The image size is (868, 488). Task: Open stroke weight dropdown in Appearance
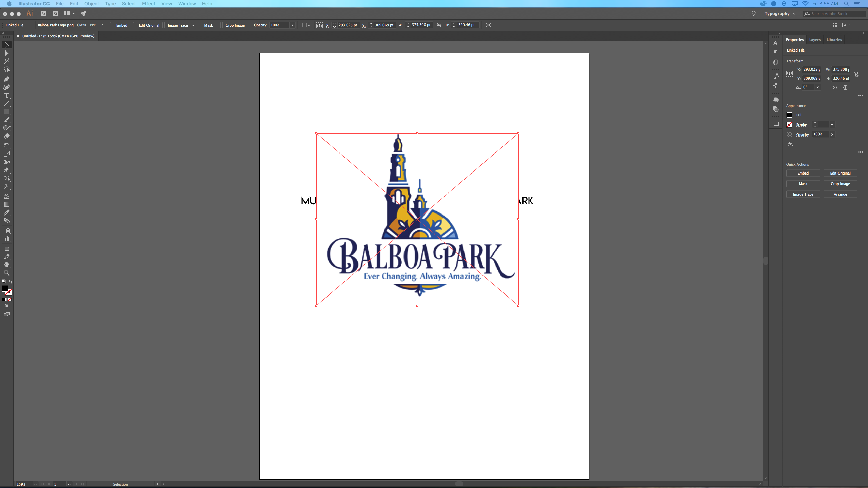point(832,125)
